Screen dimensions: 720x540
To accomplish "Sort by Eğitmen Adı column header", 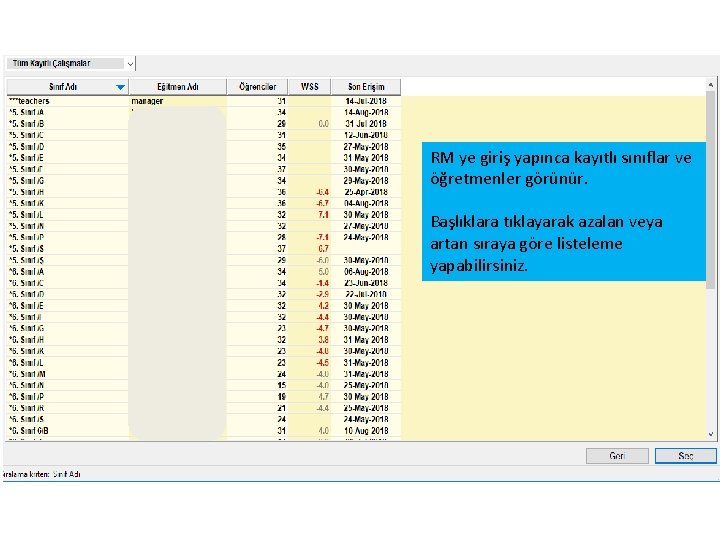I will [178, 87].
